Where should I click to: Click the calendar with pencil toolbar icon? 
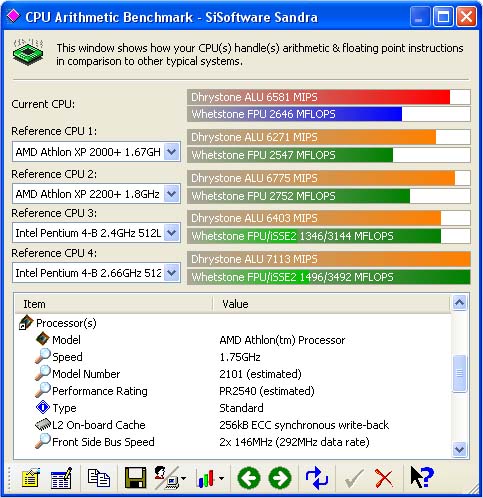click(x=61, y=478)
